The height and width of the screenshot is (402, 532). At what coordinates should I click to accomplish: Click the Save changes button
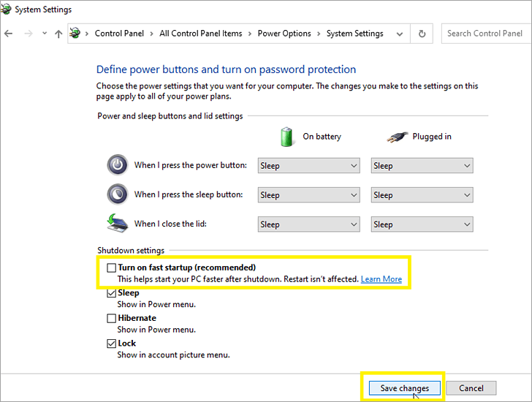point(404,388)
